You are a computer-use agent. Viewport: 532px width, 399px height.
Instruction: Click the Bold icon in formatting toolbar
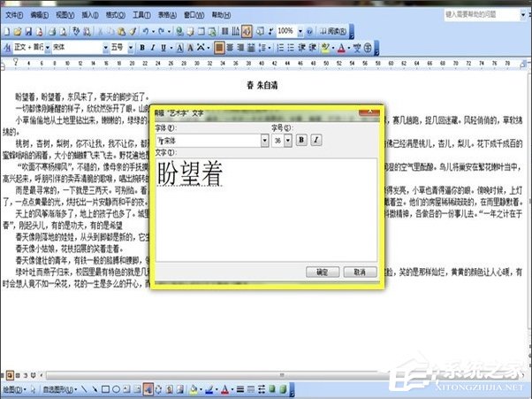[141, 47]
